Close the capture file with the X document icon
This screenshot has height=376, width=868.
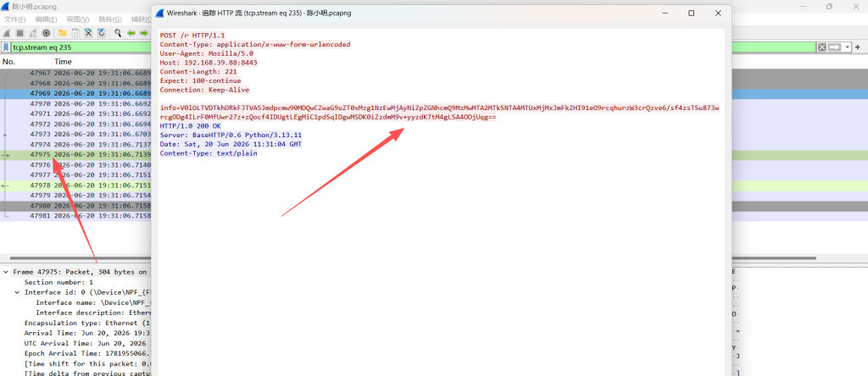(x=88, y=33)
